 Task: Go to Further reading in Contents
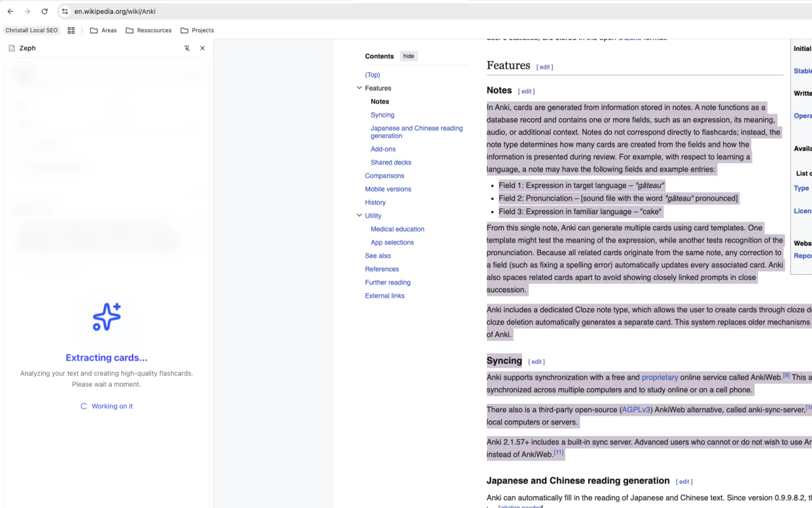click(x=388, y=283)
